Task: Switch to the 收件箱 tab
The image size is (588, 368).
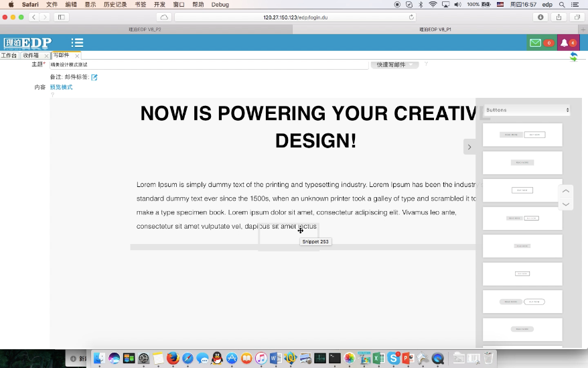Action: (x=31, y=56)
